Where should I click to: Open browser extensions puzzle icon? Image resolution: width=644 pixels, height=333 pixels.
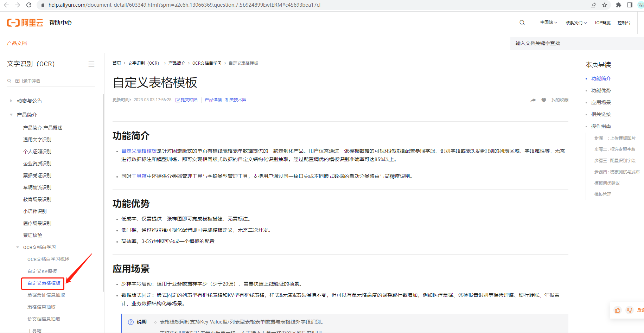point(619,5)
